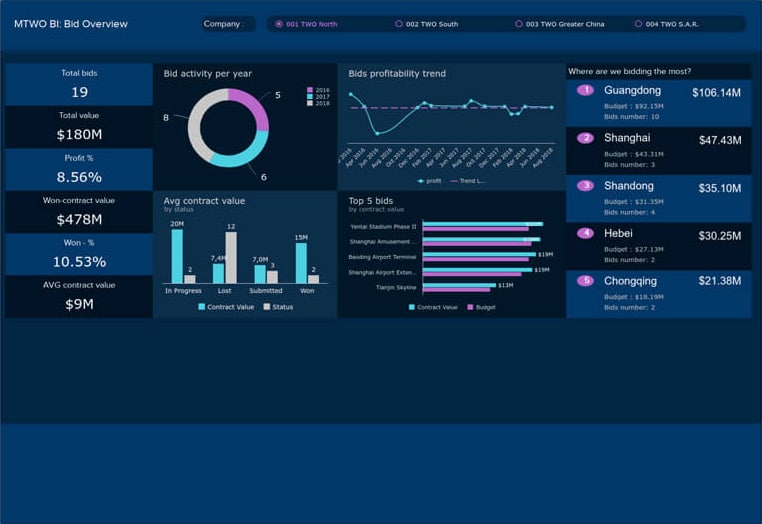Select the 001 TWO North company option

(279, 24)
